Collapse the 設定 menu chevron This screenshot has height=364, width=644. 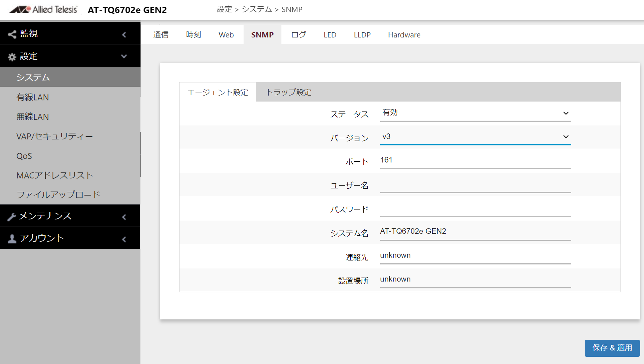(124, 57)
